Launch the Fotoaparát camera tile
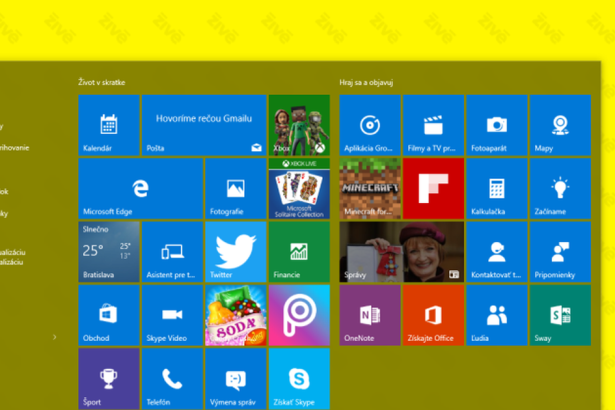The image size is (615, 410). pyautogui.click(x=497, y=125)
